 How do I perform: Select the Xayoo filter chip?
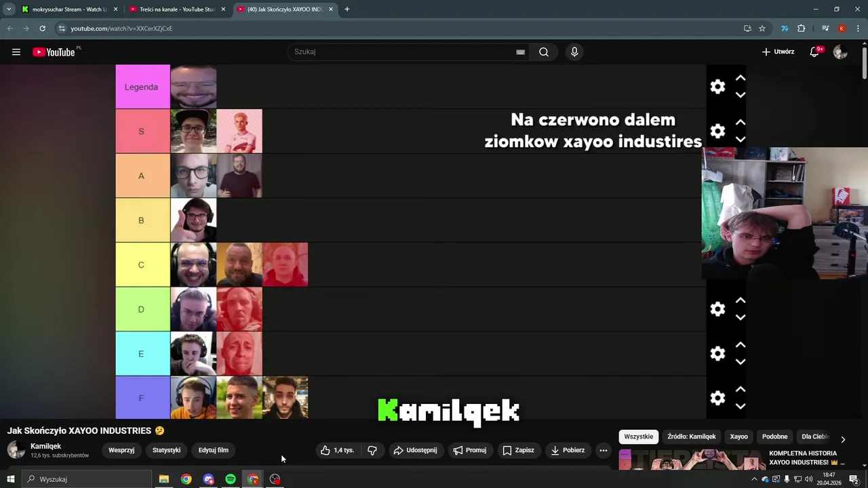pos(738,436)
